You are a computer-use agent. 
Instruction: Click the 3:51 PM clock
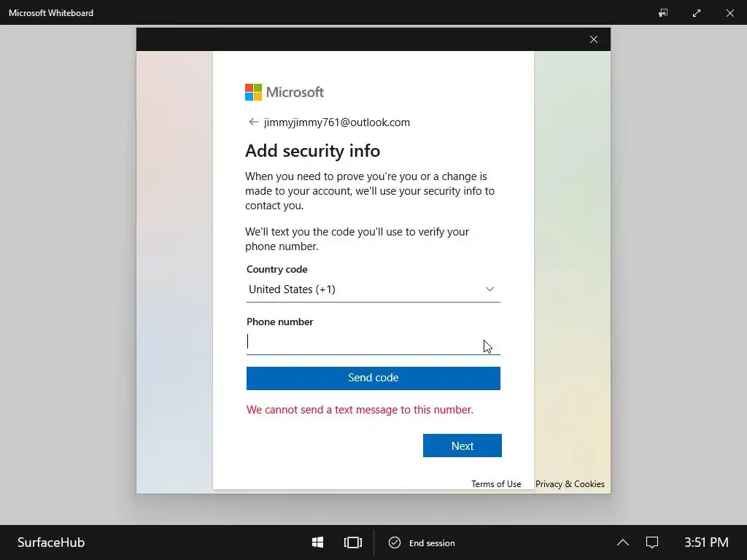pyautogui.click(x=706, y=542)
